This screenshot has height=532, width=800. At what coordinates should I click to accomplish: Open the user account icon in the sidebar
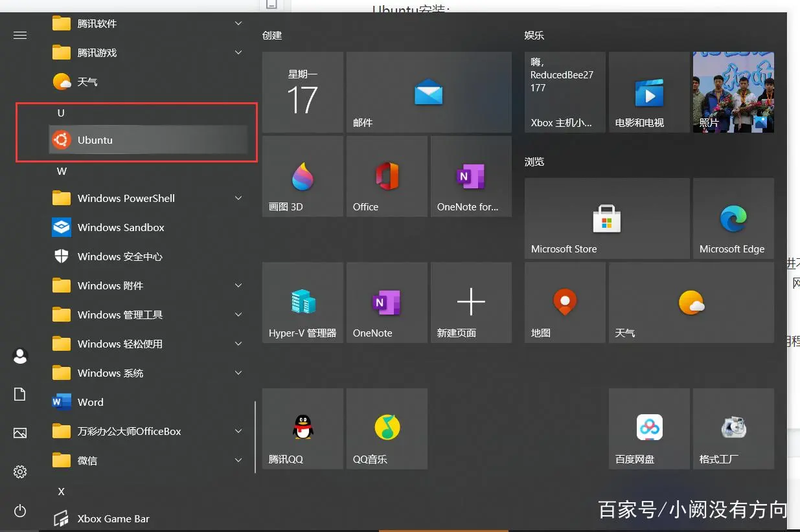pos(20,355)
